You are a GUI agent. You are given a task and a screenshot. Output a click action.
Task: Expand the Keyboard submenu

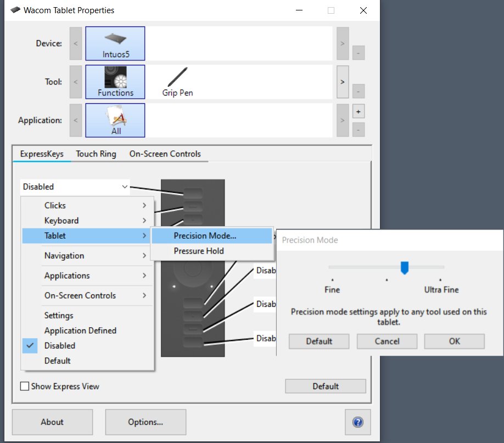coord(87,221)
